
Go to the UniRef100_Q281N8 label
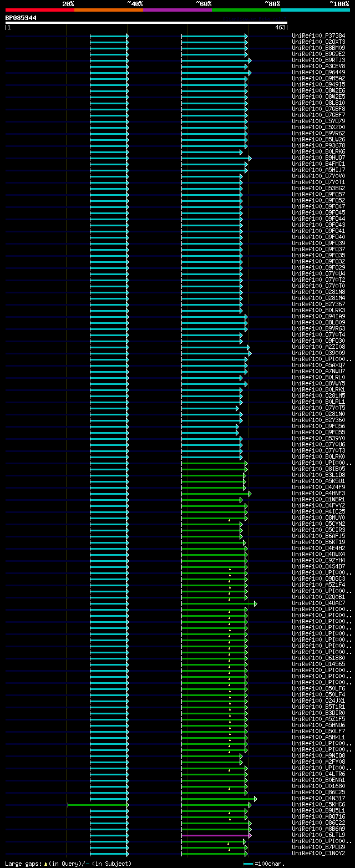click(318, 292)
